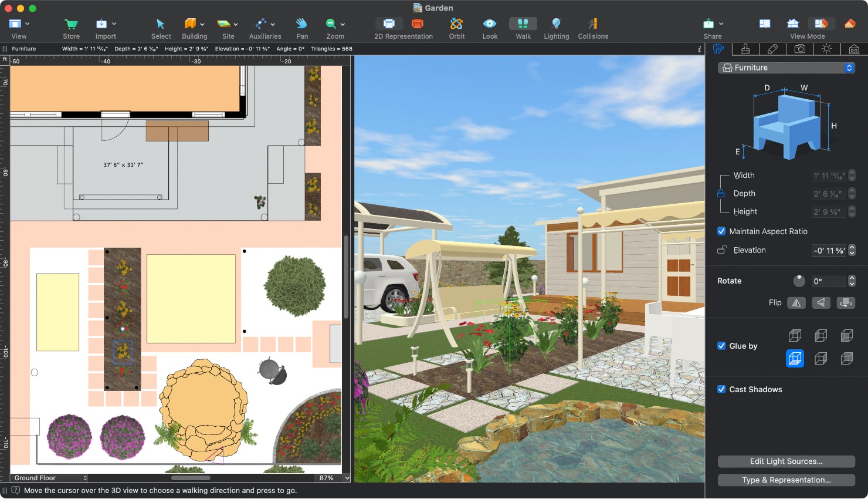Click the third Flip rotate-around icon
The width and height of the screenshot is (868, 499).
[846, 303]
